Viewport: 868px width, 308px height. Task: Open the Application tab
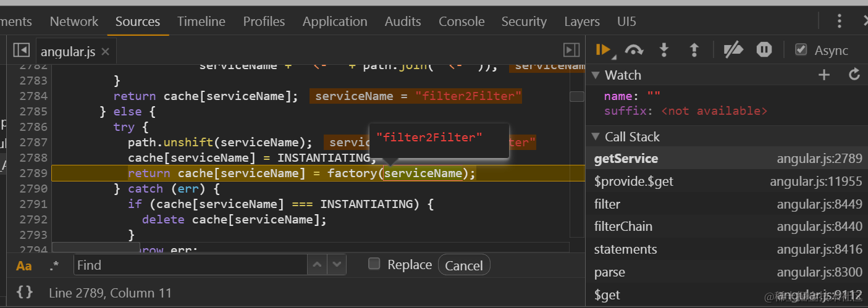[335, 22]
